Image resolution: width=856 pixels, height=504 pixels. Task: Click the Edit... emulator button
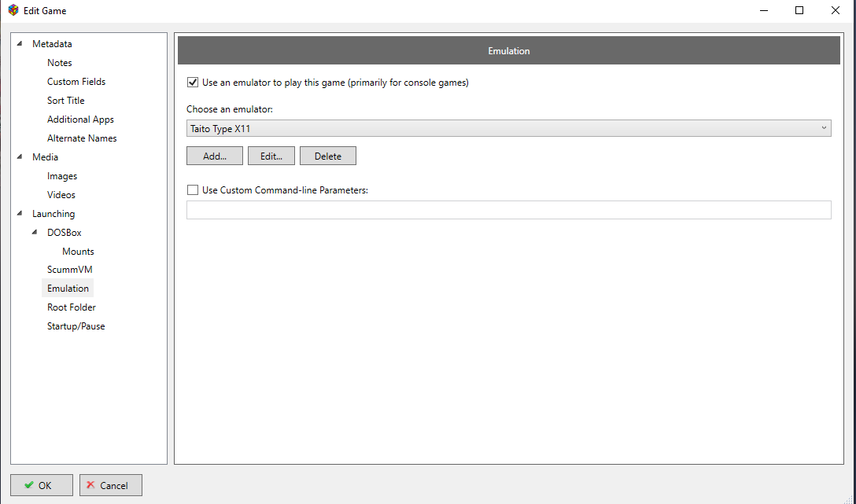click(271, 156)
